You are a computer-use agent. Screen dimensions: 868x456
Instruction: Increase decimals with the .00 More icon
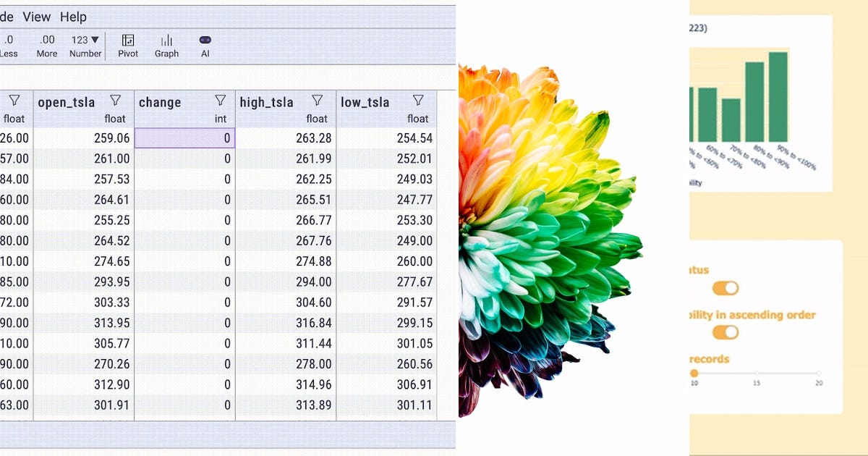(x=46, y=45)
